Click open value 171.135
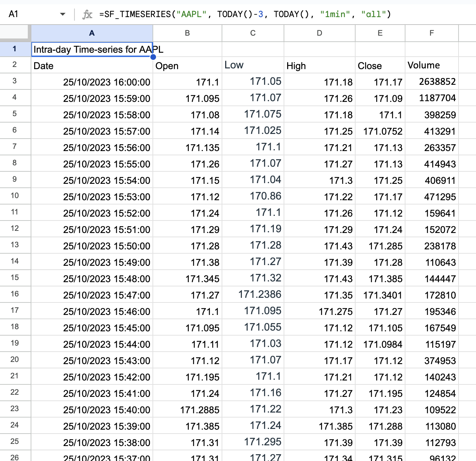This screenshot has width=476, height=461. pyautogui.click(x=187, y=147)
